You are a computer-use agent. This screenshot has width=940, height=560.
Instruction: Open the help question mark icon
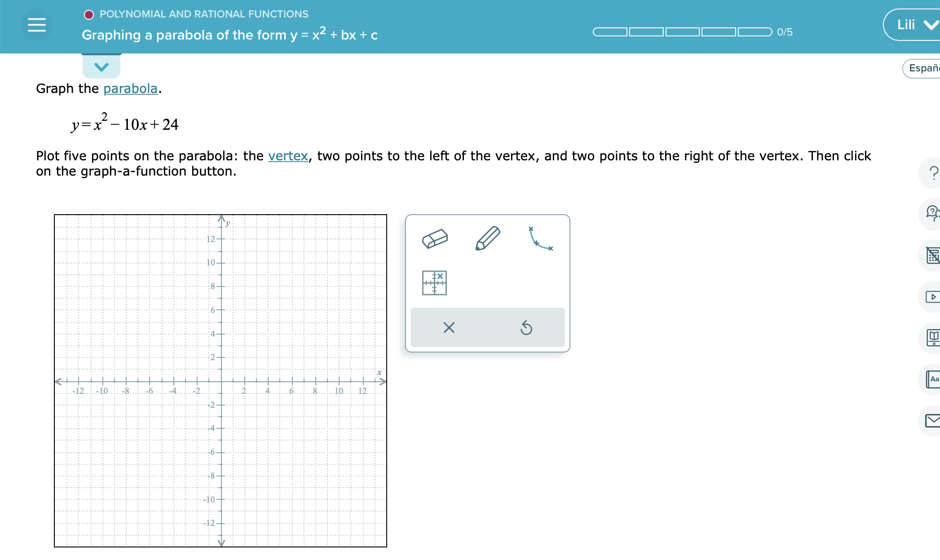coord(933,173)
